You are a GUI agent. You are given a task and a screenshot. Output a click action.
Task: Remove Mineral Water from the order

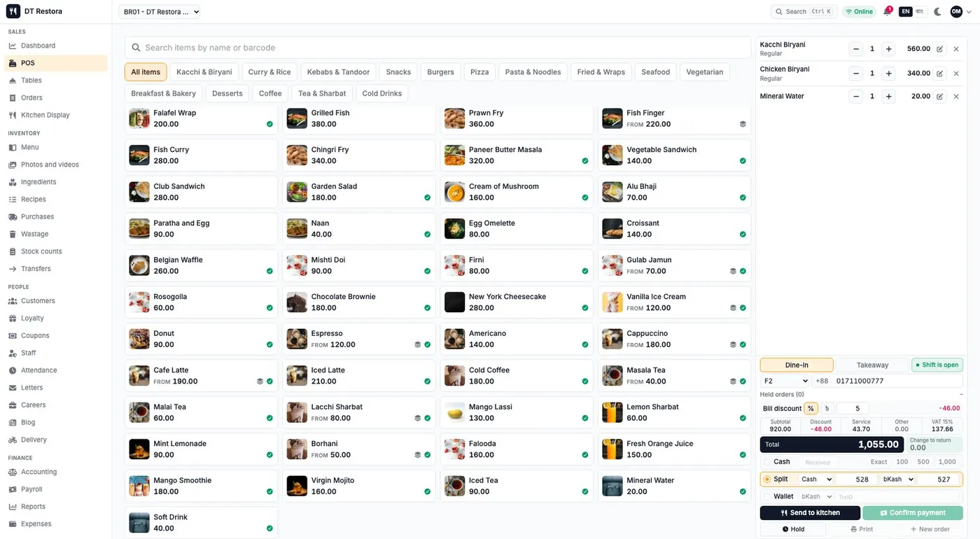956,97
